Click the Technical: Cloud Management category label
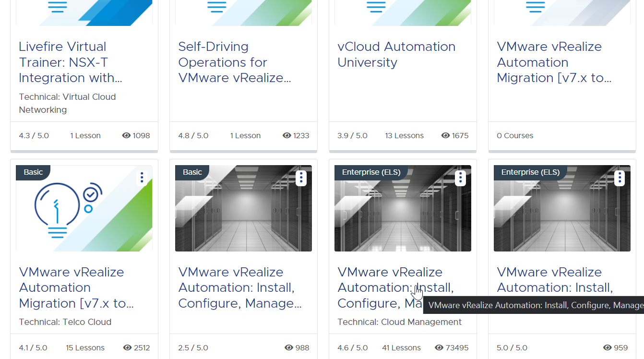 399,322
